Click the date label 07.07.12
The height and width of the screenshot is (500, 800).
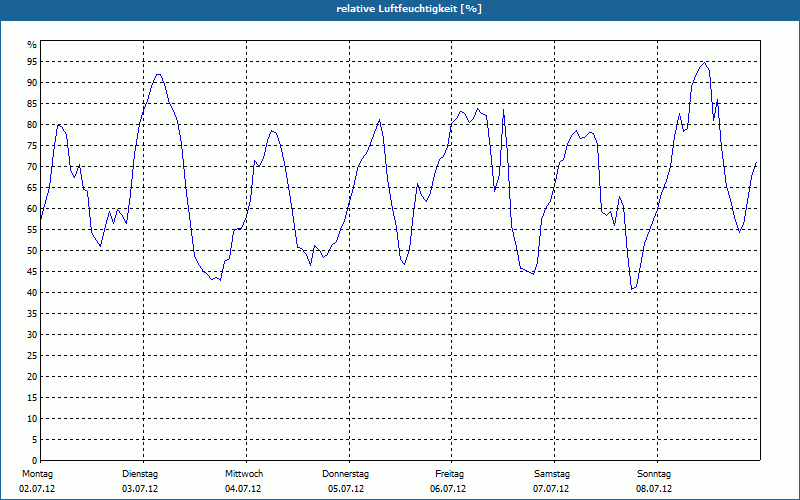(551, 489)
